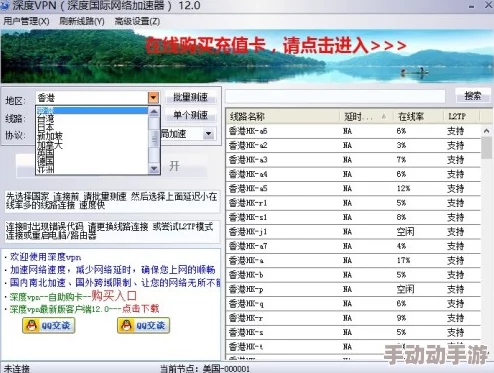Click the 单个测速 button
494x373 pixels.
click(x=191, y=115)
